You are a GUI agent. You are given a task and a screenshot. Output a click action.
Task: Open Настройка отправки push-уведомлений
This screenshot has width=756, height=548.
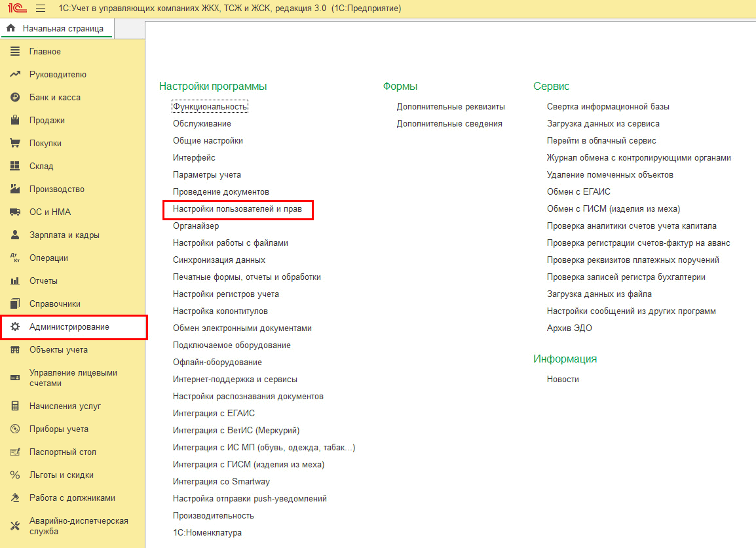point(250,499)
